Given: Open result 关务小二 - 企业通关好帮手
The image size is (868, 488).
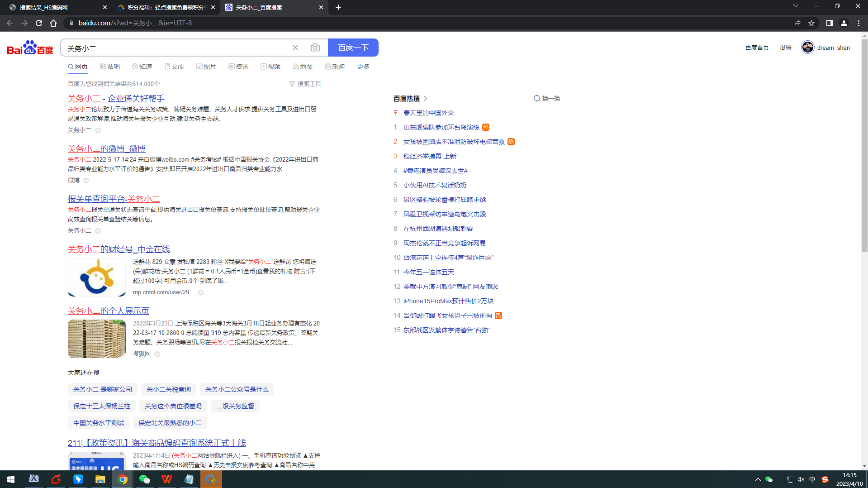Looking at the screenshot, I should 116,98.
